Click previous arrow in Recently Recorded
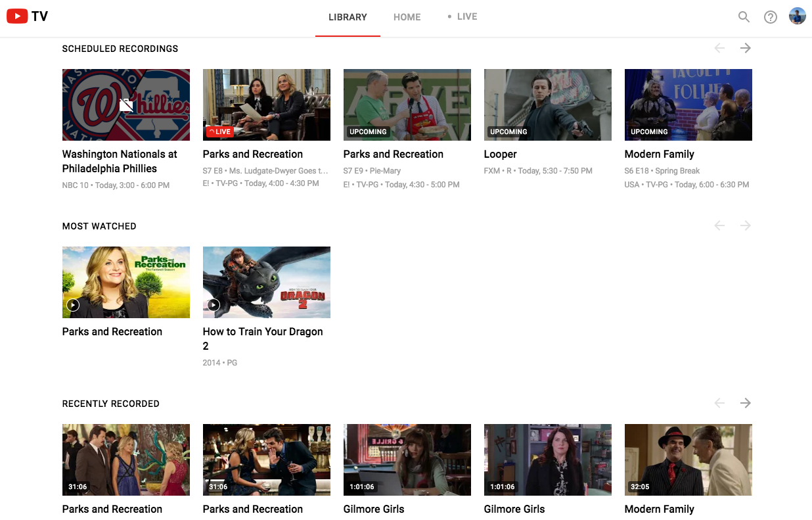This screenshot has width=812, height=520. 719,403
